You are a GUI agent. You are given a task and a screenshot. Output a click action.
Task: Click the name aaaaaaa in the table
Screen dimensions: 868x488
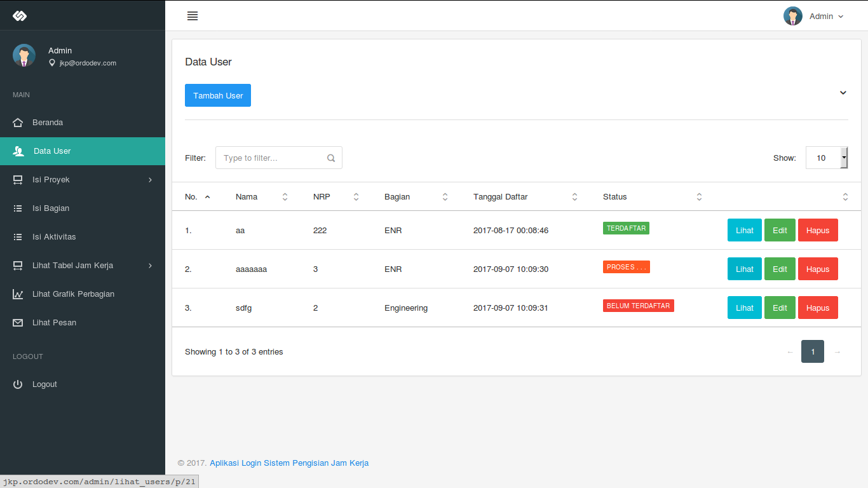tap(251, 269)
